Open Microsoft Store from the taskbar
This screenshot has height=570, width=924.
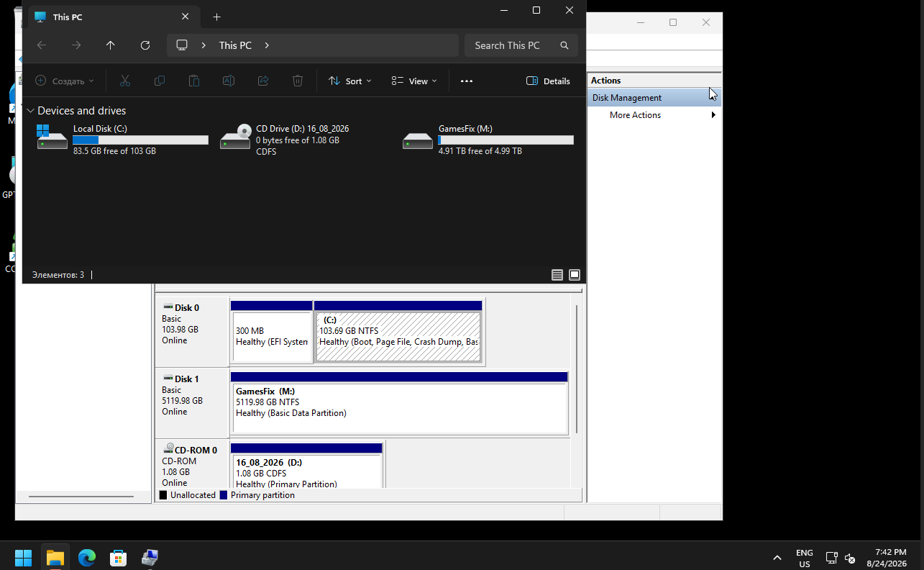(119, 558)
